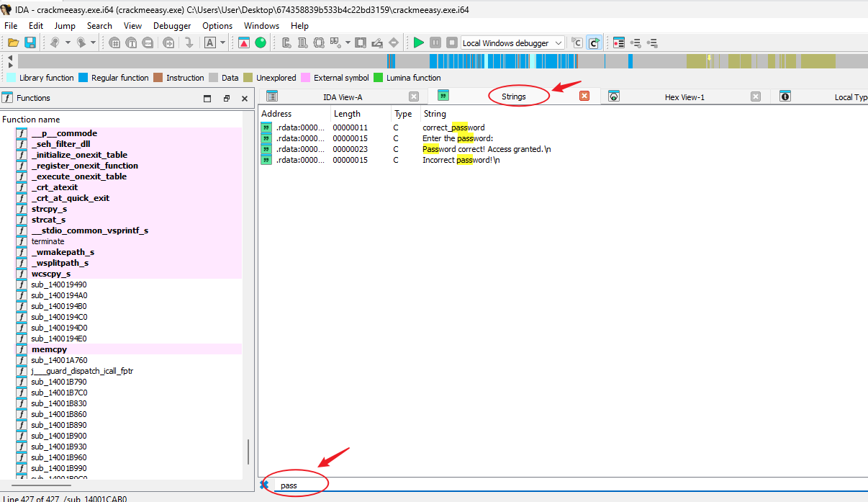Maximize the Functions panel
Screen dimensions: 868x502
207,98
